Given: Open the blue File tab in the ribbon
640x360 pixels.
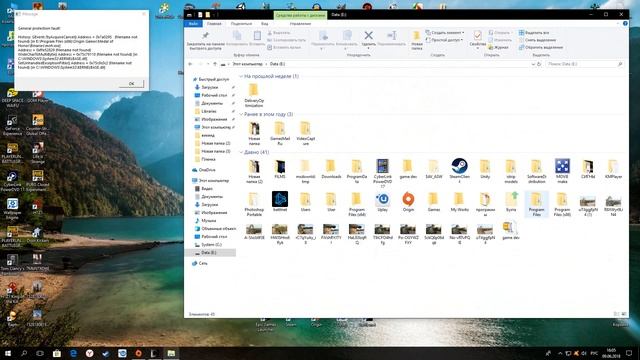Looking at the screenshot, I should coord(193,24).
